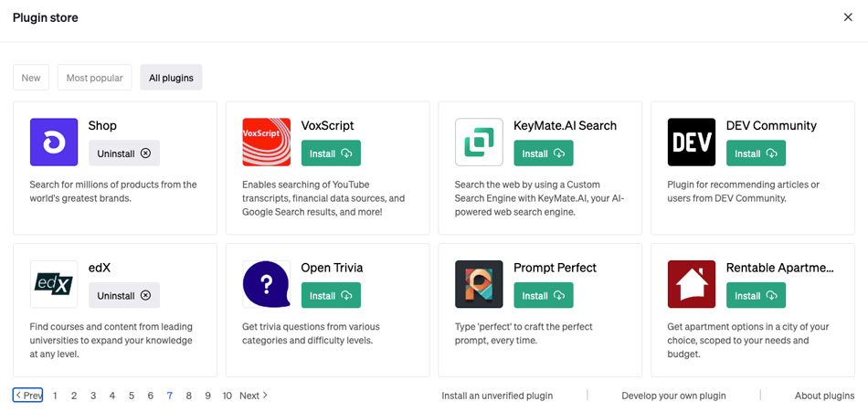The width and height of the screenshot is (868, 412).
Task: Jump to page 6
Action: 151,396
